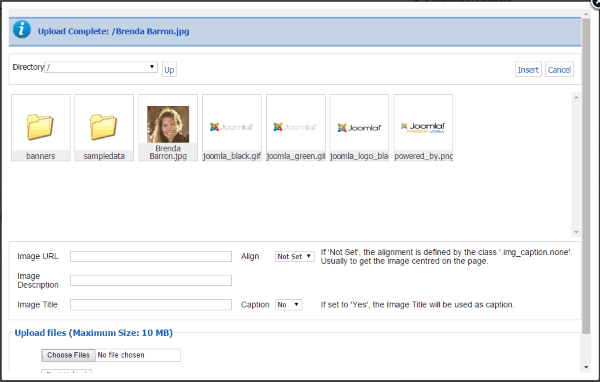Click the blue info icon

tap(22, 29)
